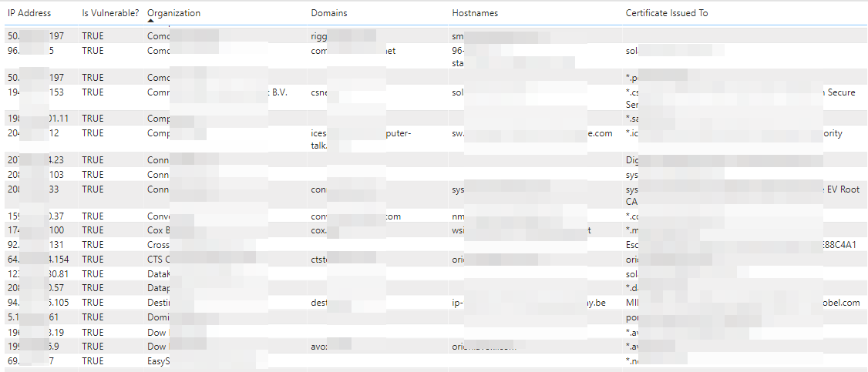
Task: Click the 'wsi' hostname cell
Action: [x=459, y=230]
